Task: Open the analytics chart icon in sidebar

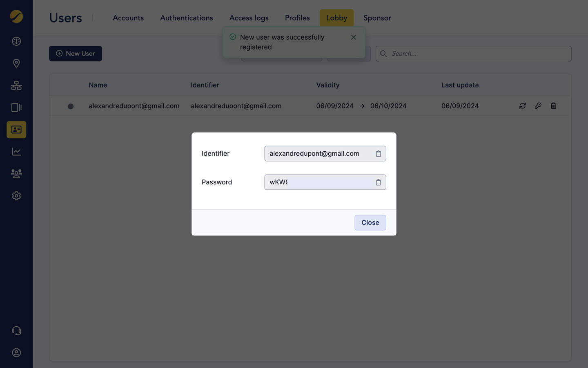Action: (x=16, y=151)
